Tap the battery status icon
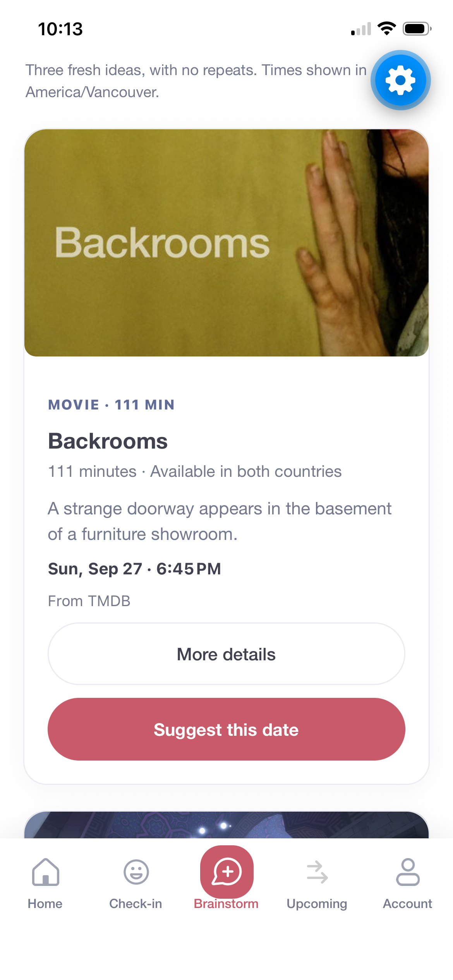The height and width of the screenshot is (980, 453). pyautogui.click(x=417, y=29)
